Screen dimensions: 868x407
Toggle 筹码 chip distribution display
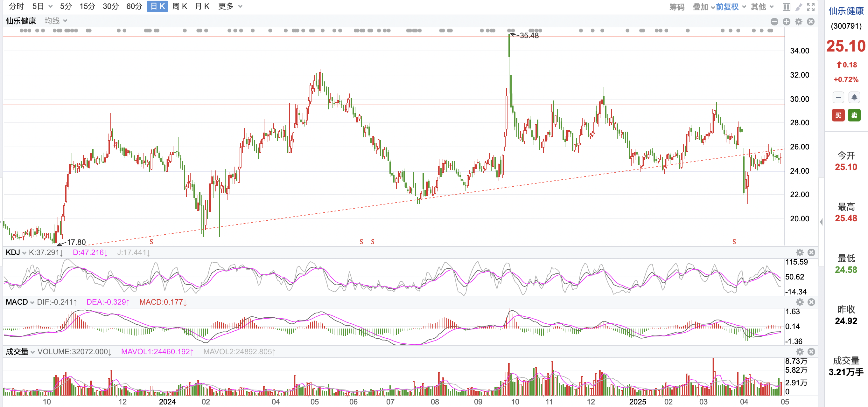[x=676, y=7]
